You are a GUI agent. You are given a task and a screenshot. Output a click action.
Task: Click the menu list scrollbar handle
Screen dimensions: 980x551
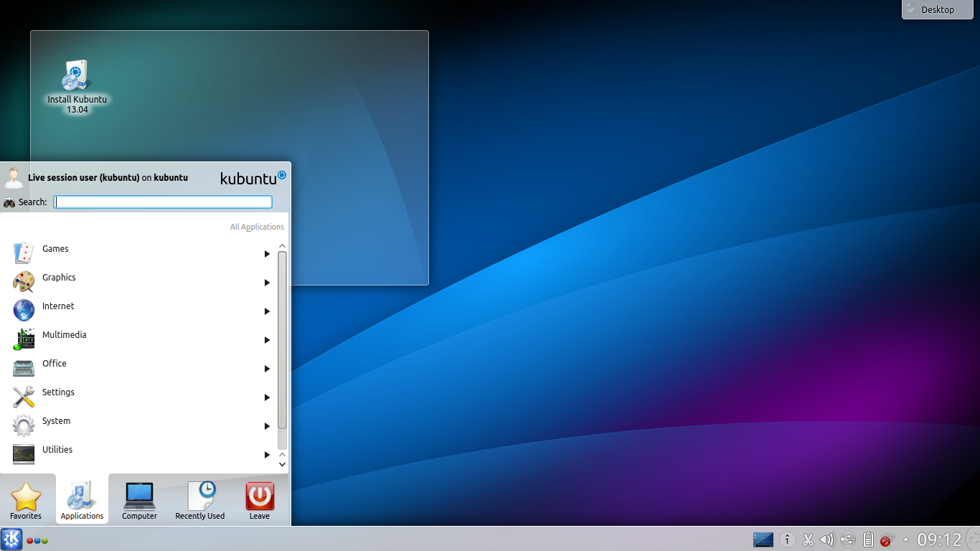[282, 340]
